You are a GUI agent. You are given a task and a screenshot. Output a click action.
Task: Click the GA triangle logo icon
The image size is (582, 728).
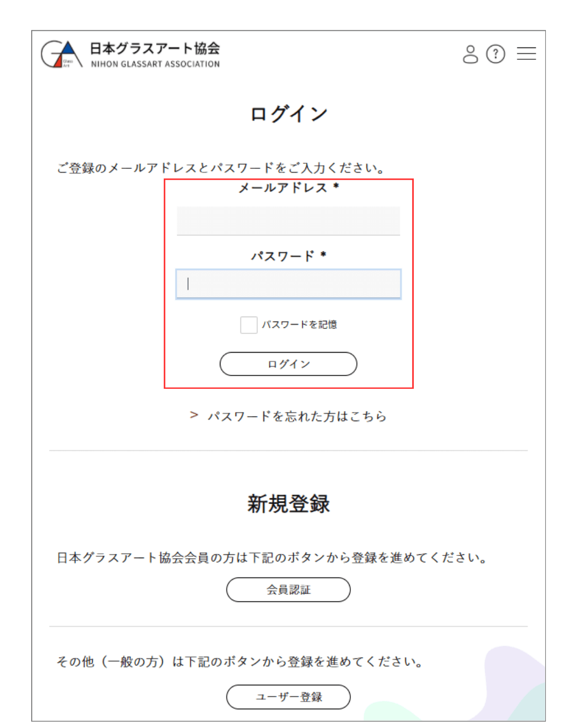[x=61, y=54]
